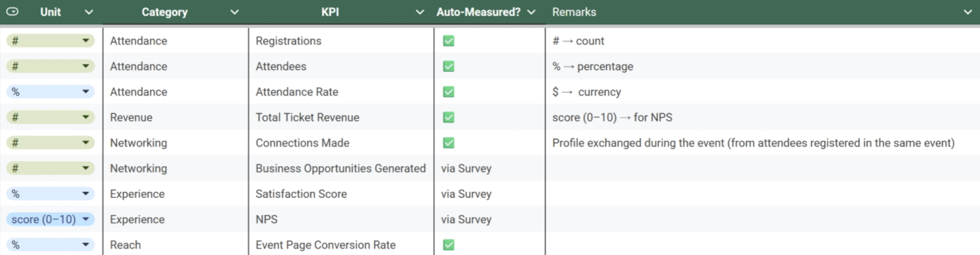Select the Event Page Conversion Rate cell
Screen dimensions: 980x255
click(341, 245)
